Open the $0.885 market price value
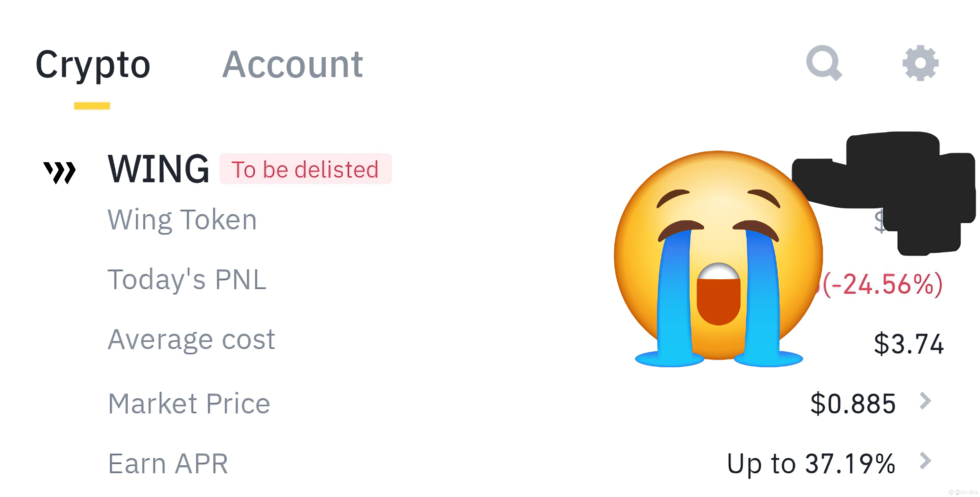Viewport: 980px width, 497px height. pyautogui.click(x=853, y=403)
